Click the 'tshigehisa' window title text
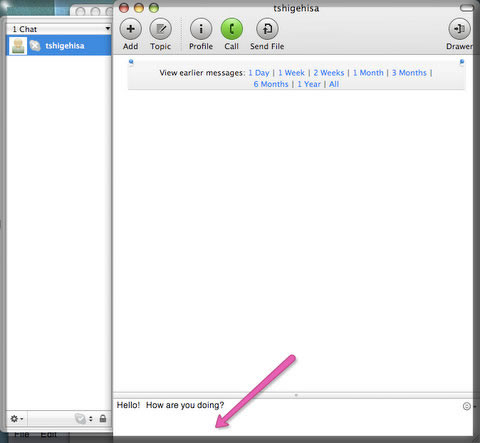 click(x=296, y=8)
